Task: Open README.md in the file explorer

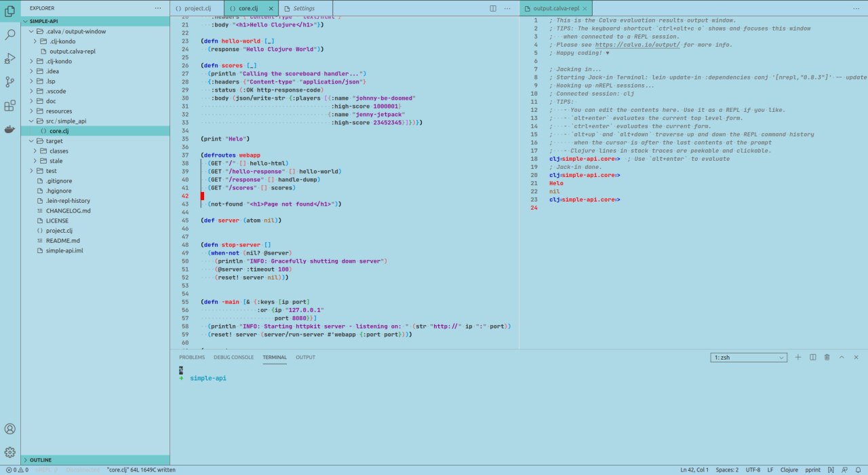Action: click(x=62, y=240)
